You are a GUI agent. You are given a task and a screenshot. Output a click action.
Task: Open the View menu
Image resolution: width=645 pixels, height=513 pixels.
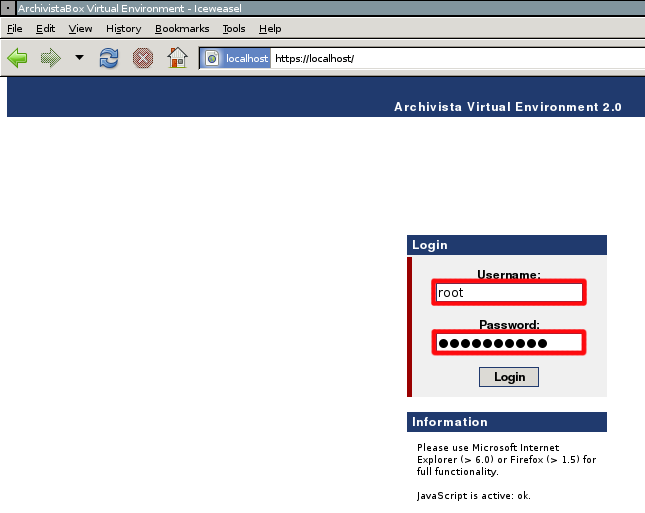pyautogui.click(x=80, y=28)
